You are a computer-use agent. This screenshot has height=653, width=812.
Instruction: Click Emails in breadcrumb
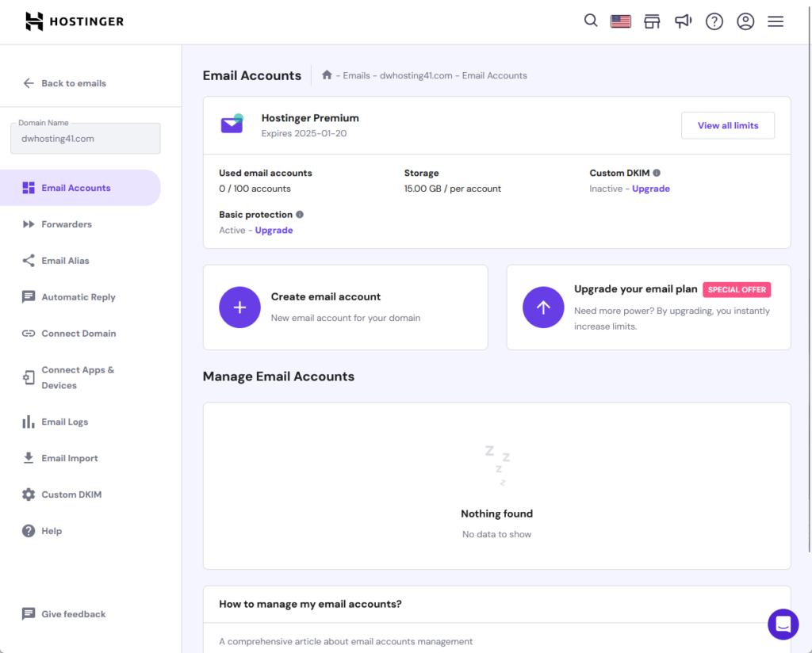coord(356,75)
